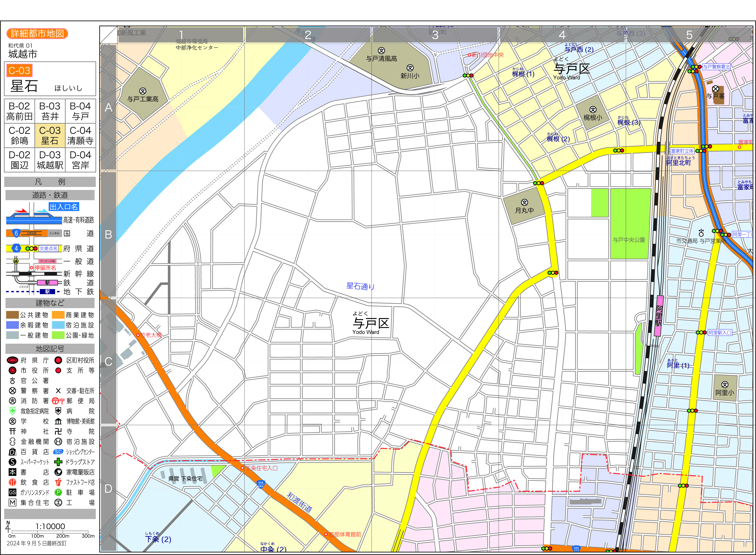
Task: Click the 竹老大橋 bus stop marker
Action: point(138,335)
